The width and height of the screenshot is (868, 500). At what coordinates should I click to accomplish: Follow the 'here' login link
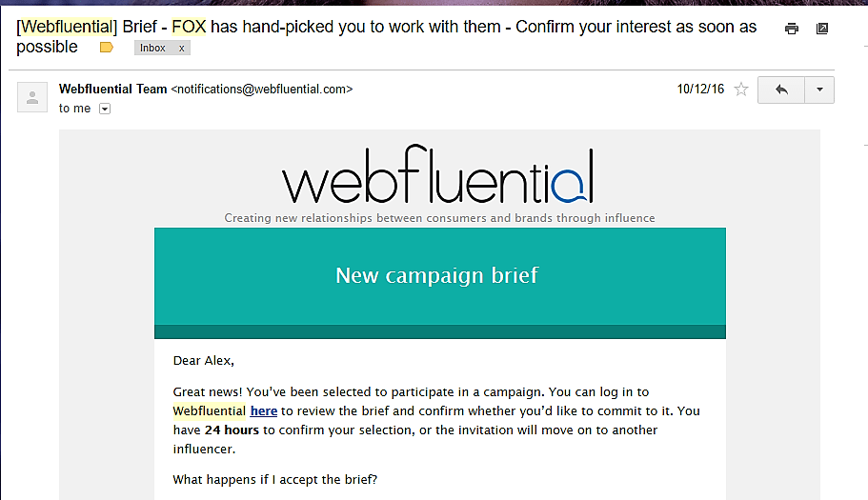[x=264, y=410]
